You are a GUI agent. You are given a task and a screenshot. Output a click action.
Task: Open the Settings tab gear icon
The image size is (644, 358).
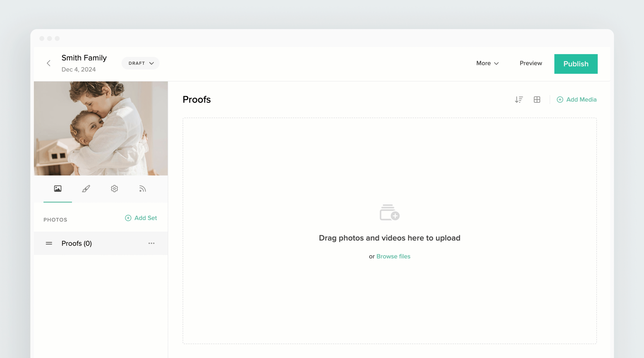pyautogui.click(x=114, y=189)
